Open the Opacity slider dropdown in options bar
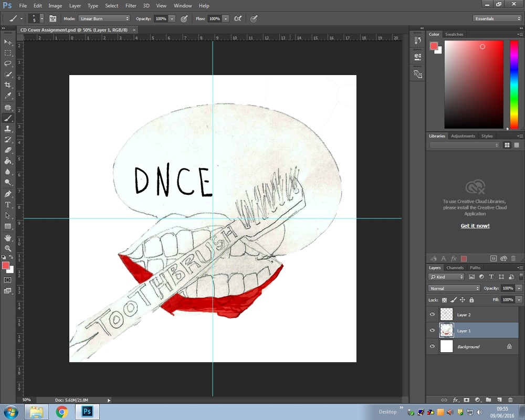The image size is (525, 420). [172, 19]
